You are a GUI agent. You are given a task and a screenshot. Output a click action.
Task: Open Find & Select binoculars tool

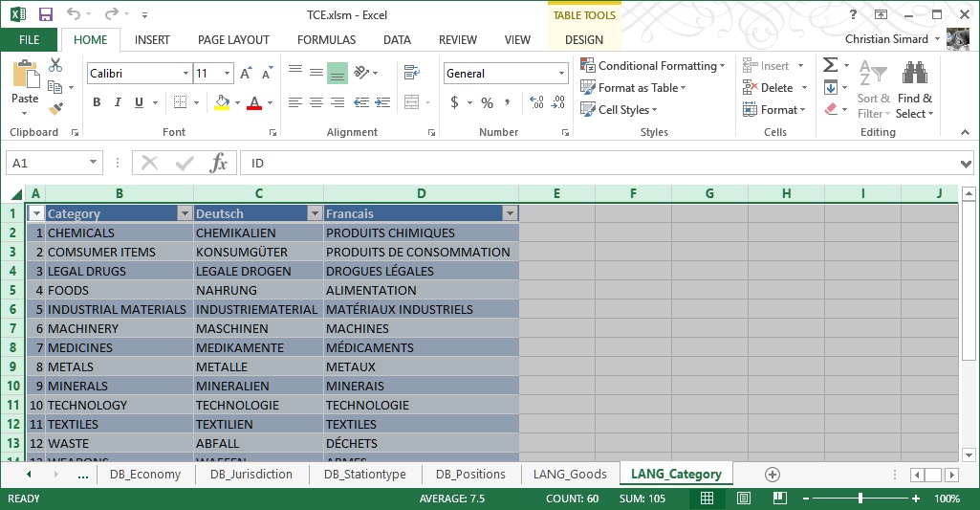[914, 90]
